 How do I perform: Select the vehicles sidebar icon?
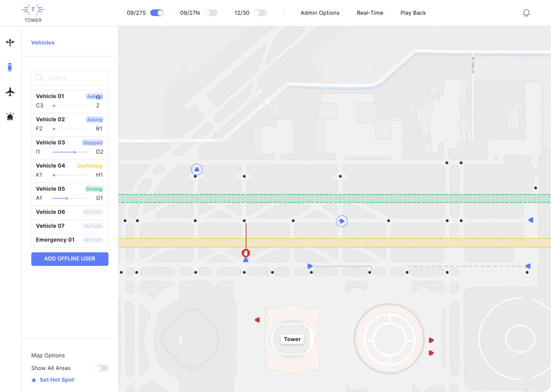click(10, 67)
